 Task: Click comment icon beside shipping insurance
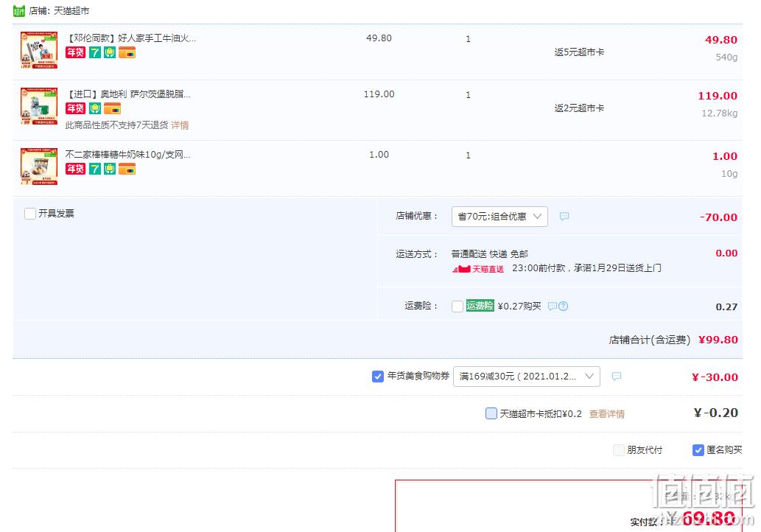pyautogui.click(x=553, y=307)
